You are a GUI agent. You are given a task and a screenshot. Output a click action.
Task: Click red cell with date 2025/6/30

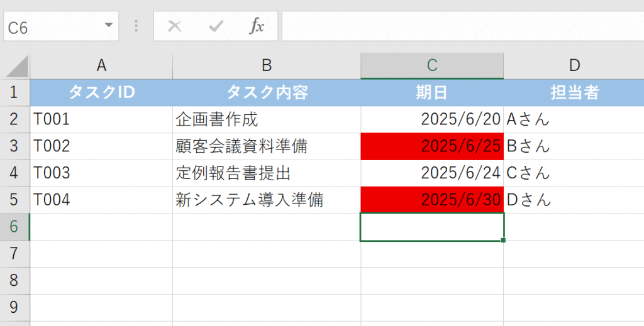tap(432, 200)
